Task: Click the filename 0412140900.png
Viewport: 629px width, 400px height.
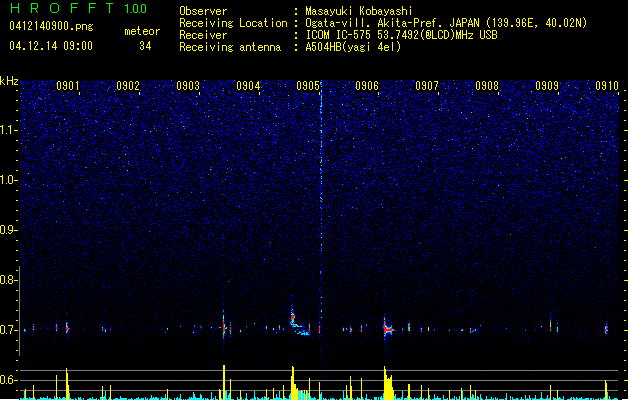Action: click(51, 27)
